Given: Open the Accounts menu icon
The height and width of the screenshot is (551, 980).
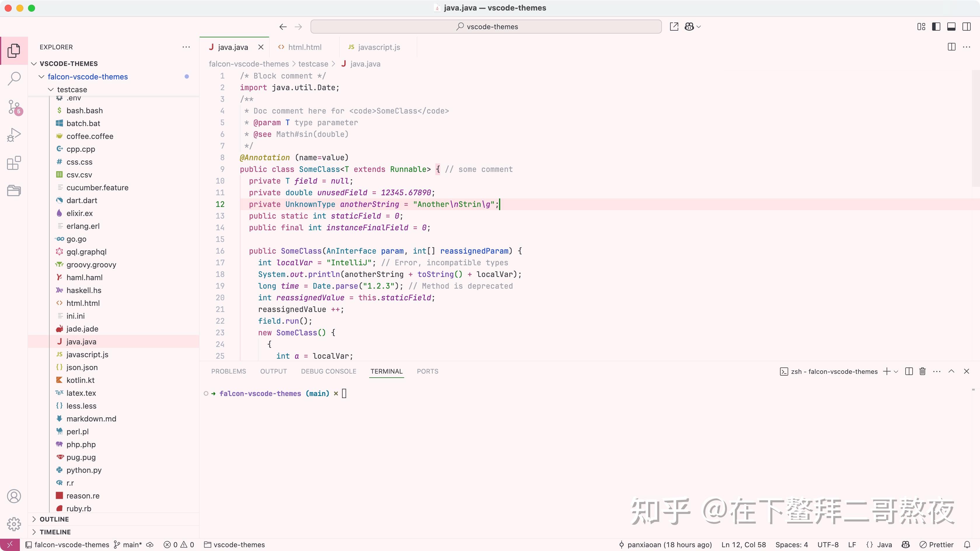Looking at the screenshot, I should (14, 496).
